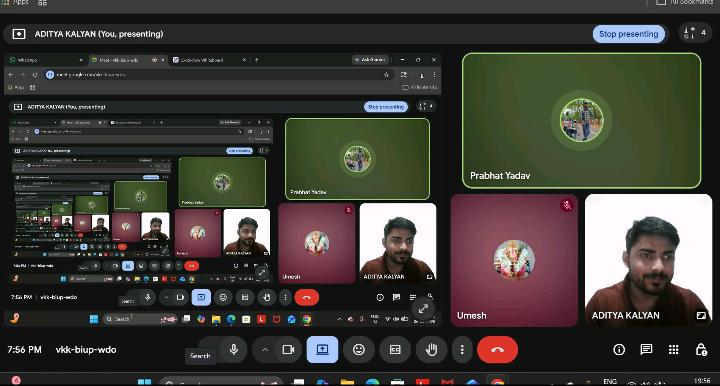Open people panel showing 4 participants
The image size is (720, 386).
coord(695,33)
